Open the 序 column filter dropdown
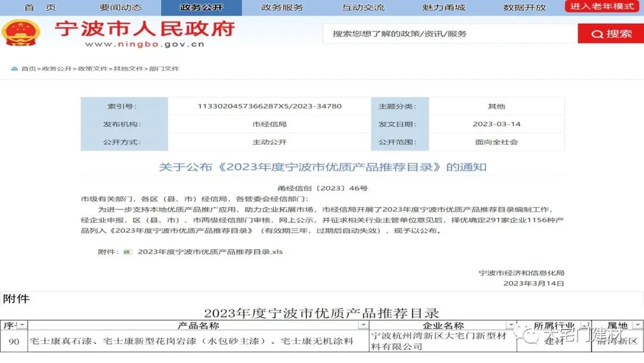The image size is (644, 363). click(22, 325)
